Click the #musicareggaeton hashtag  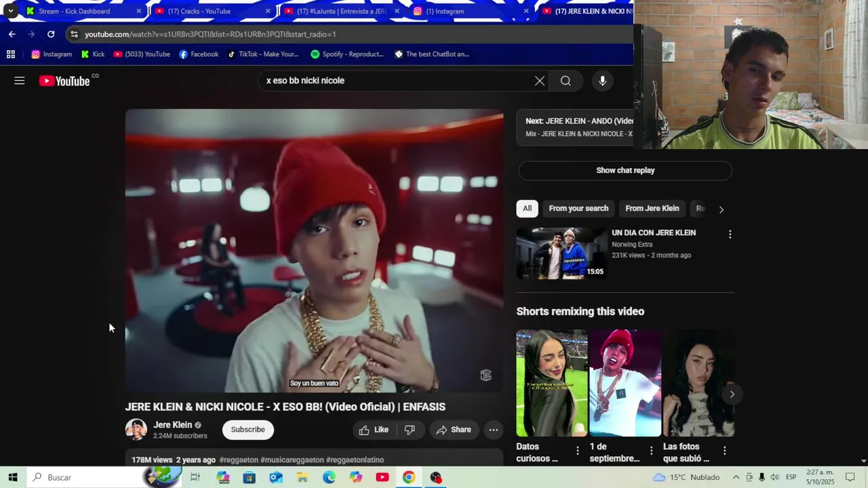(x=291, y=460)
